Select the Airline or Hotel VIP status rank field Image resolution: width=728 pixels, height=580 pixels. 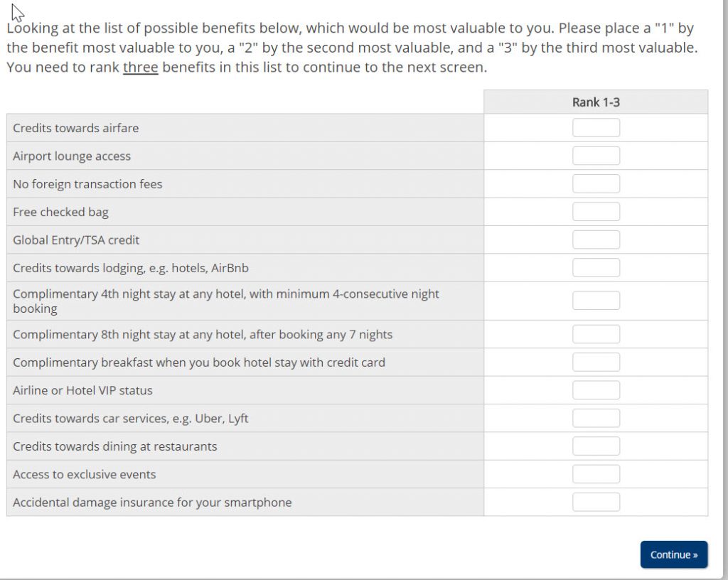[596, 390]
